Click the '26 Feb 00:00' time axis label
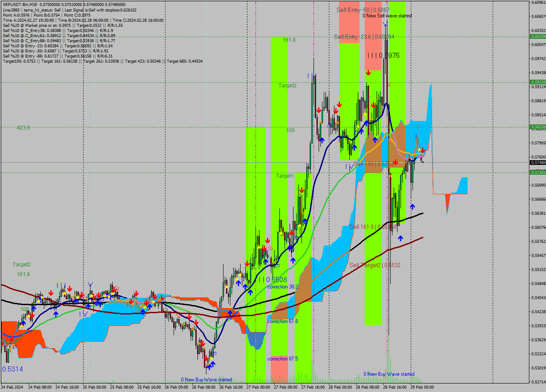Image resolution: width=546 pixels, height=392 pixels. 176,387
